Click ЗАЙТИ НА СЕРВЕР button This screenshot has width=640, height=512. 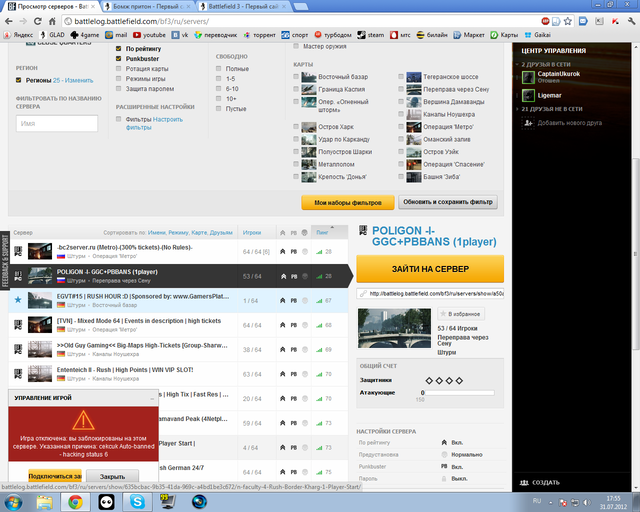pyautogui.click(x=430, y=269)
